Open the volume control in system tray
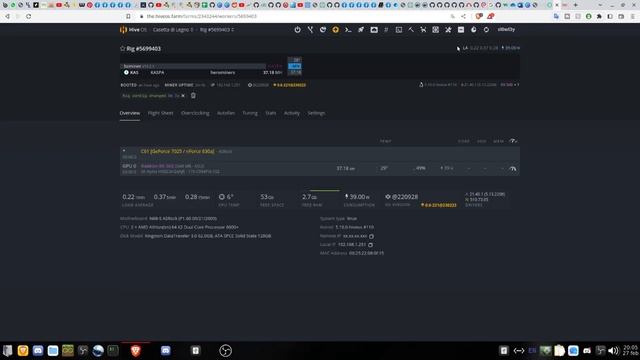The height and width of the screenshot is (360, 640). click(613, 351)
